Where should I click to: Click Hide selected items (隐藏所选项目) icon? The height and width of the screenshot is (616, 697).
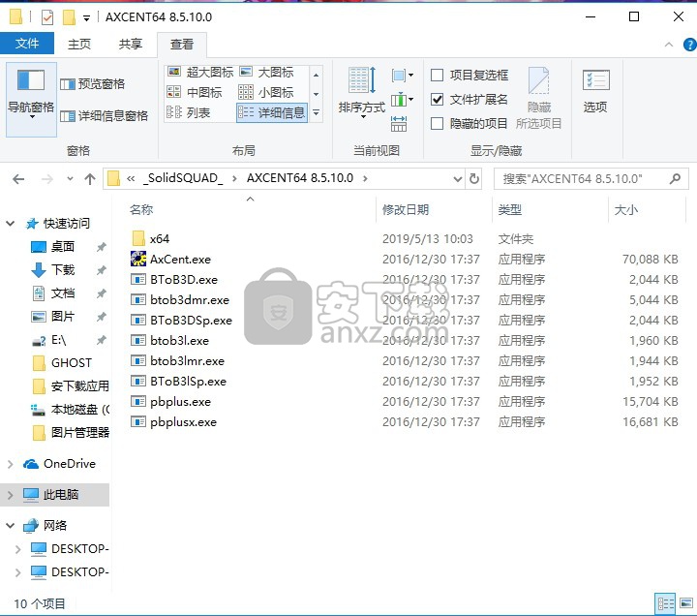click(x=539, y=98)
